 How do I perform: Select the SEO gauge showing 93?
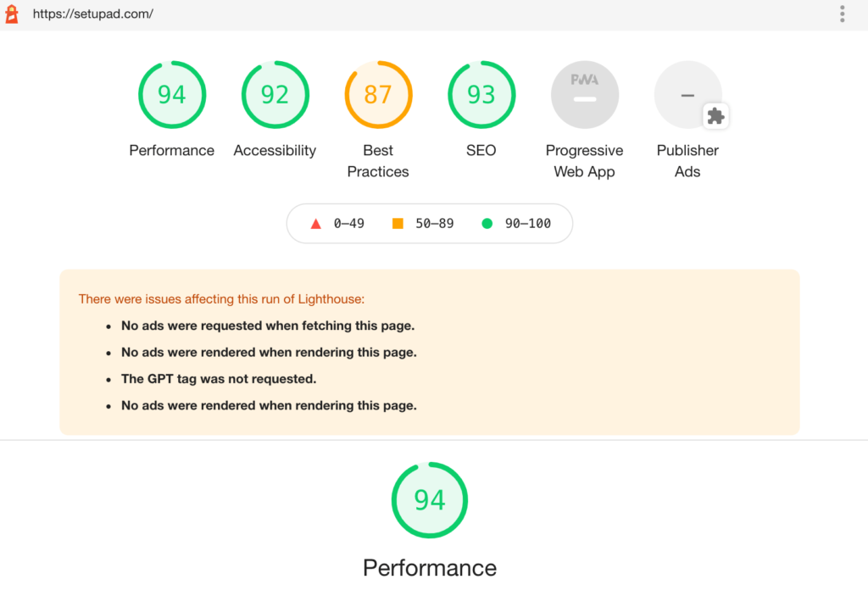(481, 94)
